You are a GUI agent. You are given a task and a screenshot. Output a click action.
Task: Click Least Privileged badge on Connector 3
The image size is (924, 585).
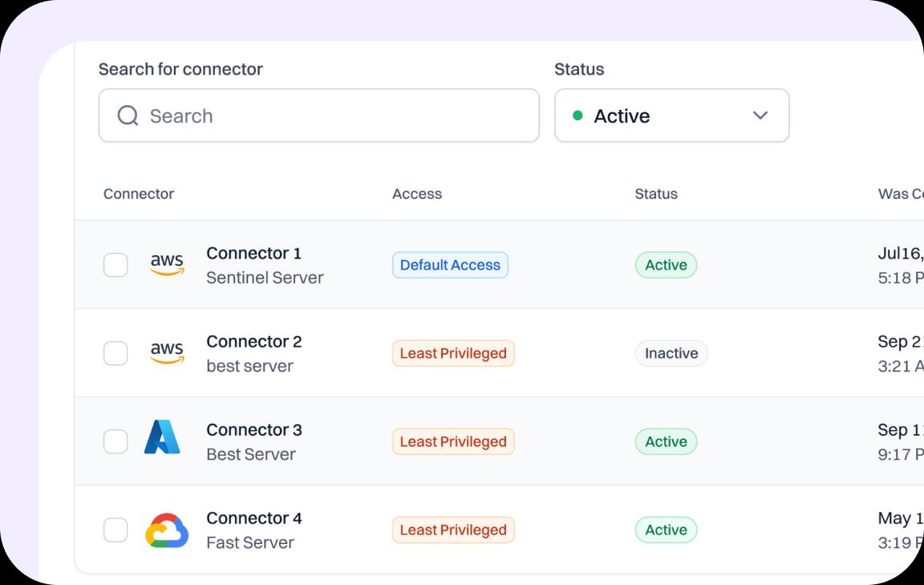[453, 441]
